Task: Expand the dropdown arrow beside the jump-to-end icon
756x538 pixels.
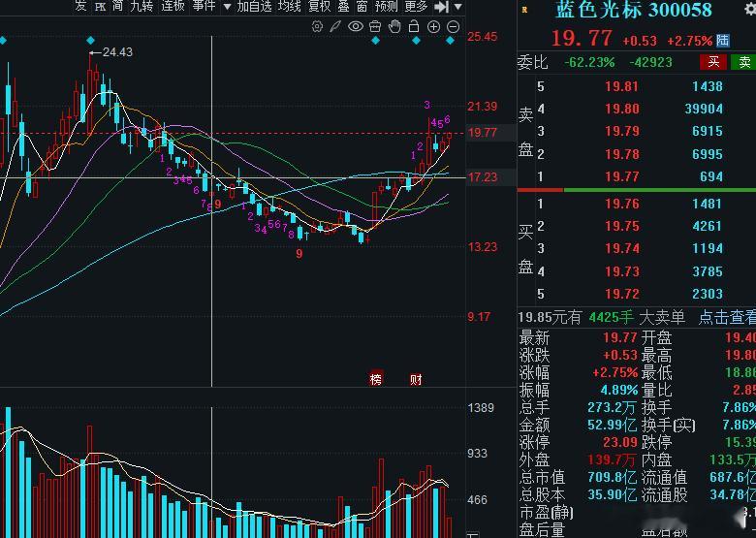Action: tap(458, 7)
